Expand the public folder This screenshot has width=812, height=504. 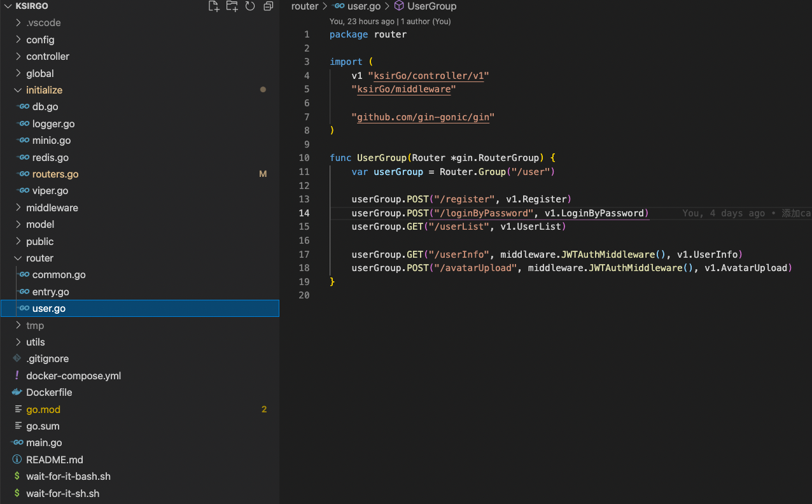(x=18, y=241)
